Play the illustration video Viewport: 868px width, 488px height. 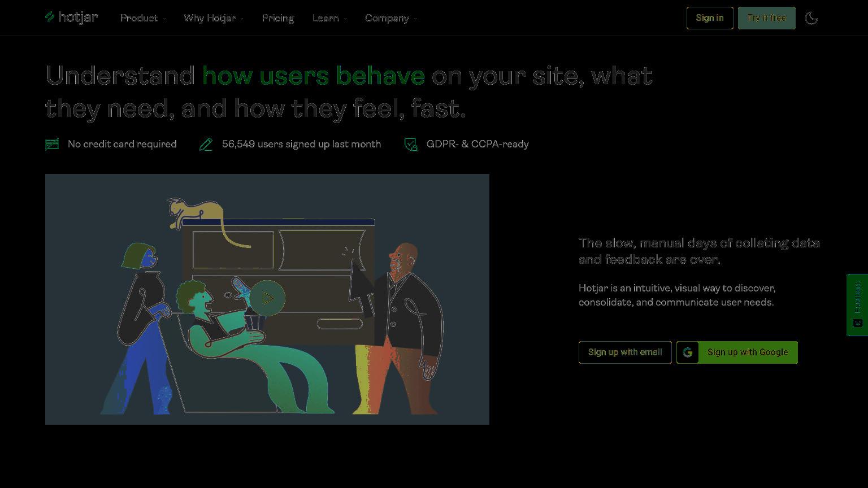coord(268,298)
